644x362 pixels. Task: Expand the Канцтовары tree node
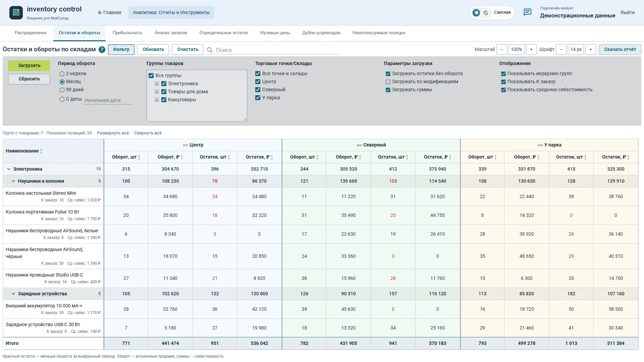point(157,100)
